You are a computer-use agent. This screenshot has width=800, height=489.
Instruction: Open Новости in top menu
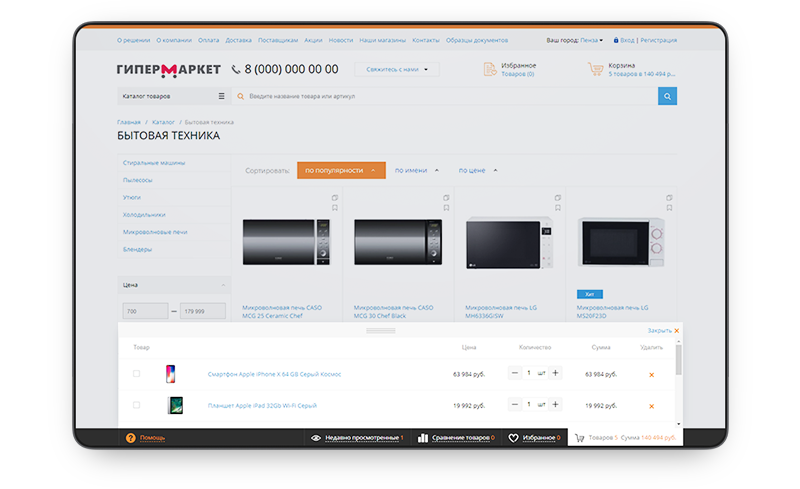(x=341, y=40)
